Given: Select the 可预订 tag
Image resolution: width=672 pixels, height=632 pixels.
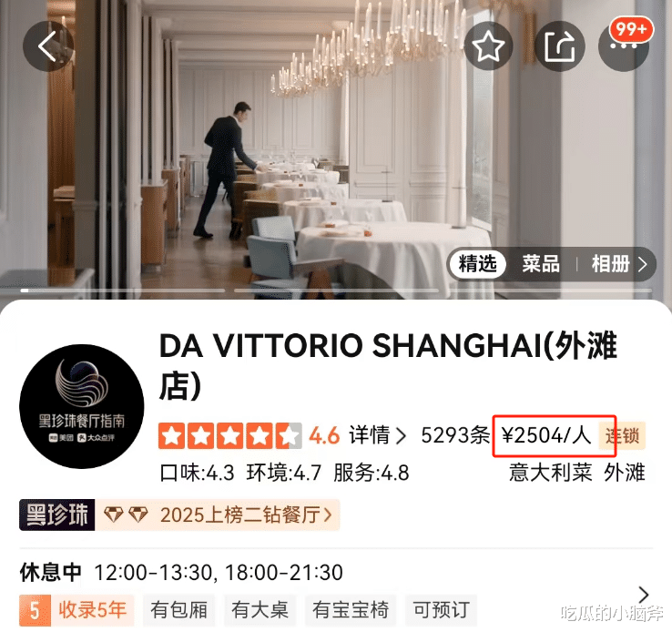Looking at the screenshot, I should [x=441, y=610].
